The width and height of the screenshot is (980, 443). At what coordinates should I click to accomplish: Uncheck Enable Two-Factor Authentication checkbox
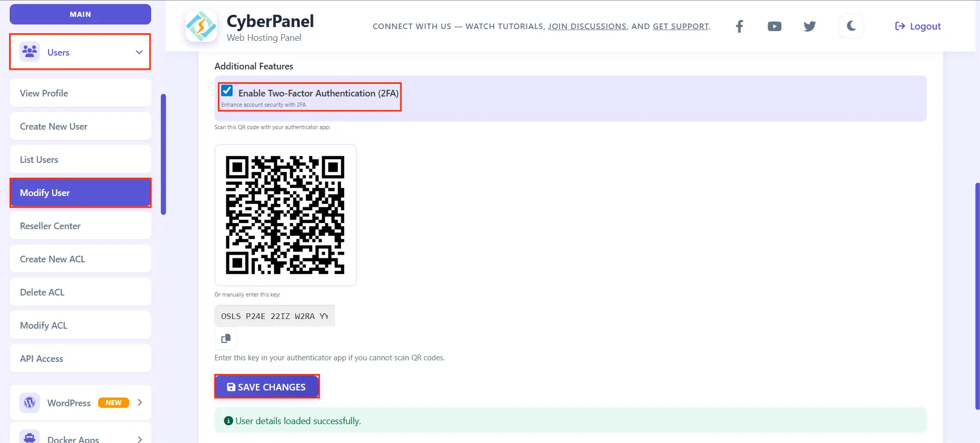[x=227, y=91]
